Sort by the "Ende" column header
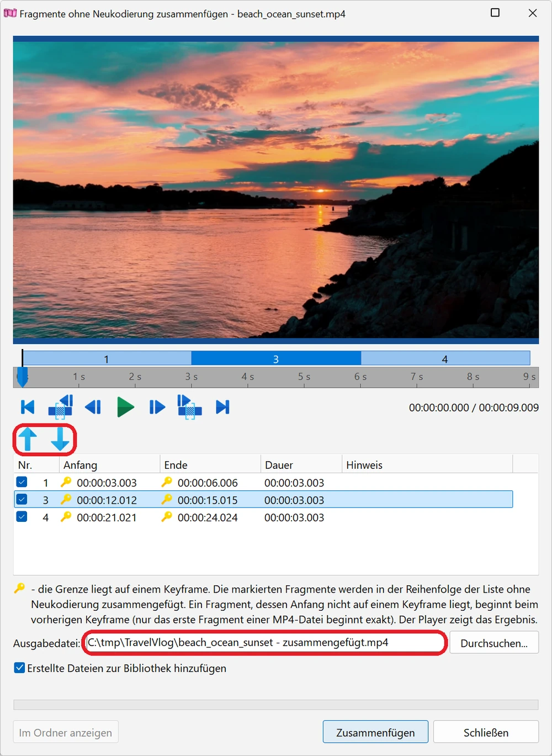Screen dimensions: 552x756 210,464
